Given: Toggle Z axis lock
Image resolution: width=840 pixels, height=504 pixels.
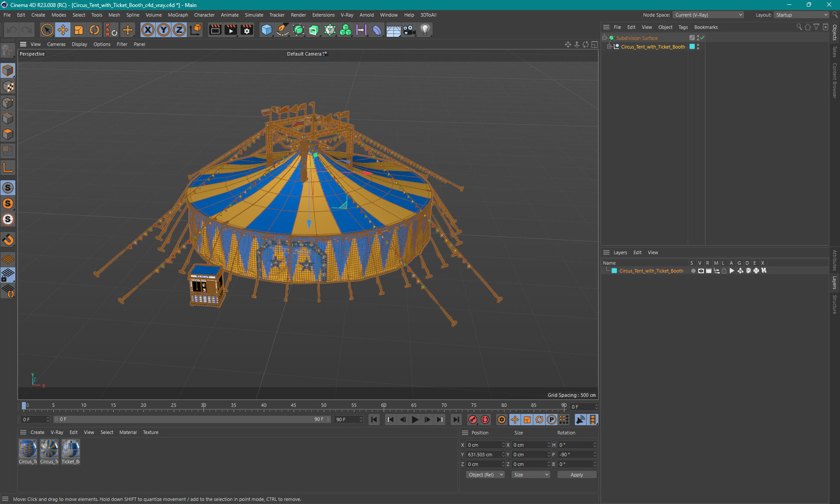Looking at the screenshot, I should (179, 30).
